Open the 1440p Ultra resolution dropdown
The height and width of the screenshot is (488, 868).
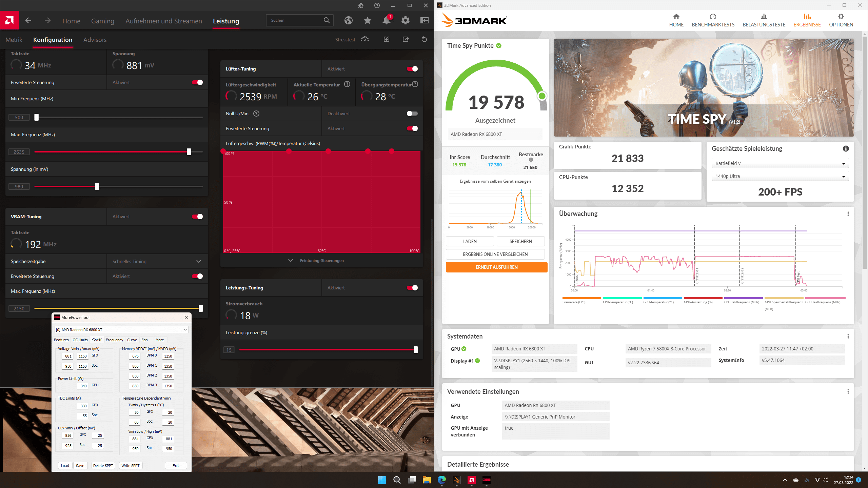(780, 176)
